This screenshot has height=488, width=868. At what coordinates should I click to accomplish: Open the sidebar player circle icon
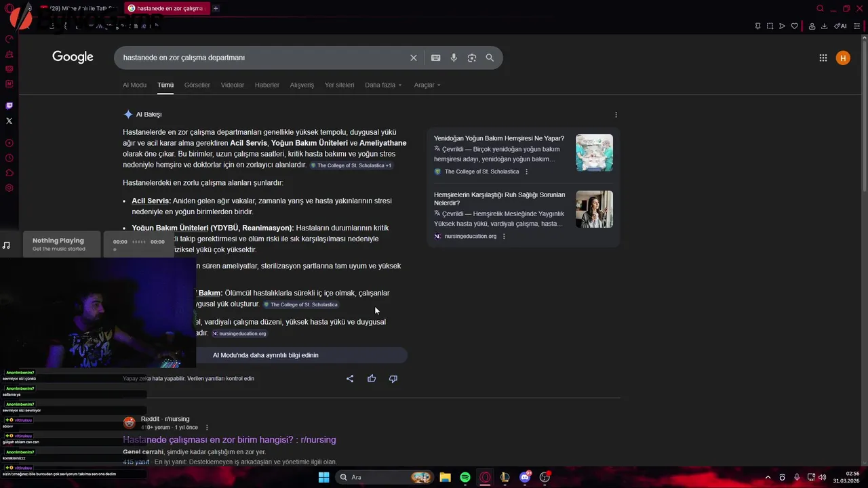coord(9,143)
